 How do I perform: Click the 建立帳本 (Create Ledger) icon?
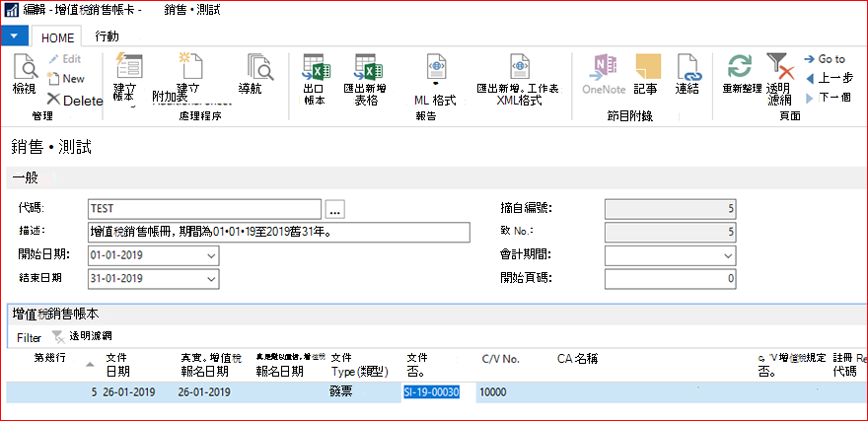(x=129, y=66)
